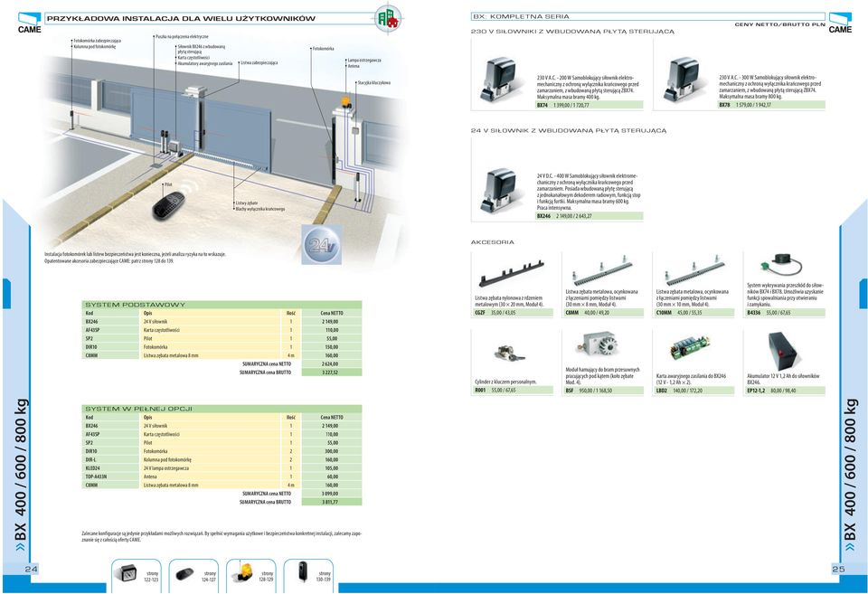This screenshot has width=868, height=594.
Task: Open the strony 124-127 remote thumbnail
Action: click(193, 576)
